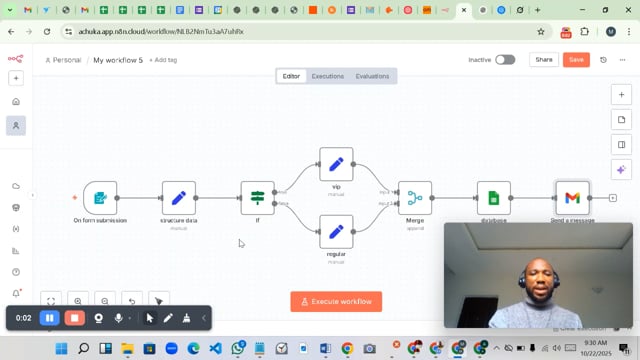Open the help icon in the sidebar
The width and height of the screenshot is (640, 360).
(16, 272)
